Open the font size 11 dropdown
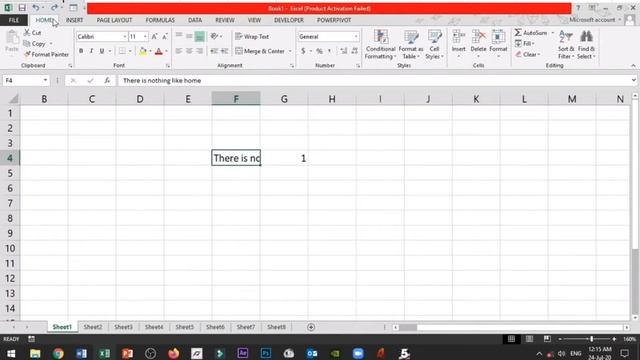The image size is (640, 360). click(x=145, y=37)
